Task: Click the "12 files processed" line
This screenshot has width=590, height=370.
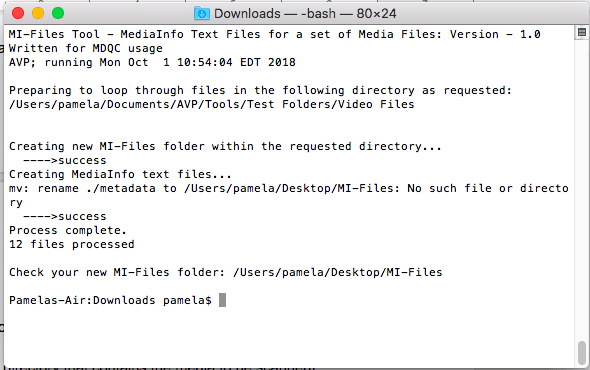Action: (71, 244)
